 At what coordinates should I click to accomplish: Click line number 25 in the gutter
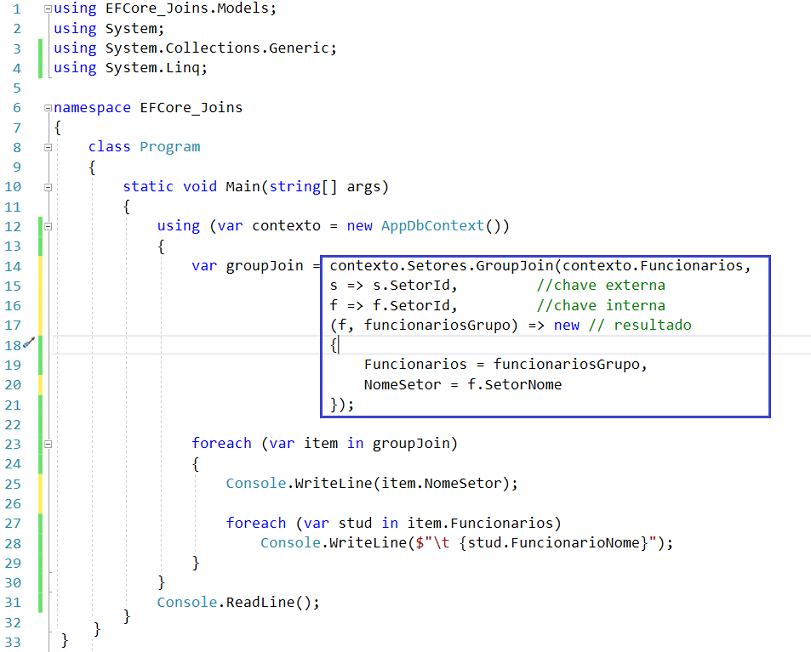(12, 483)
